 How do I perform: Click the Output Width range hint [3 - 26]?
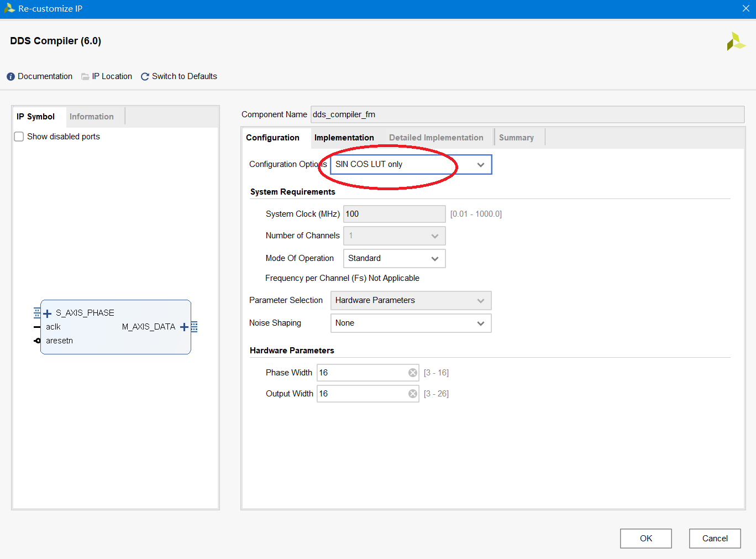click(436, 394)
